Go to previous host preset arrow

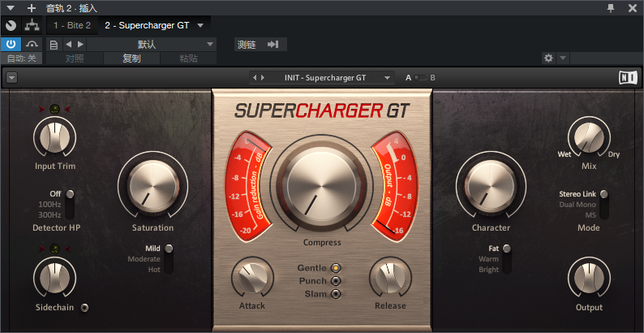[x=69, y=44]
